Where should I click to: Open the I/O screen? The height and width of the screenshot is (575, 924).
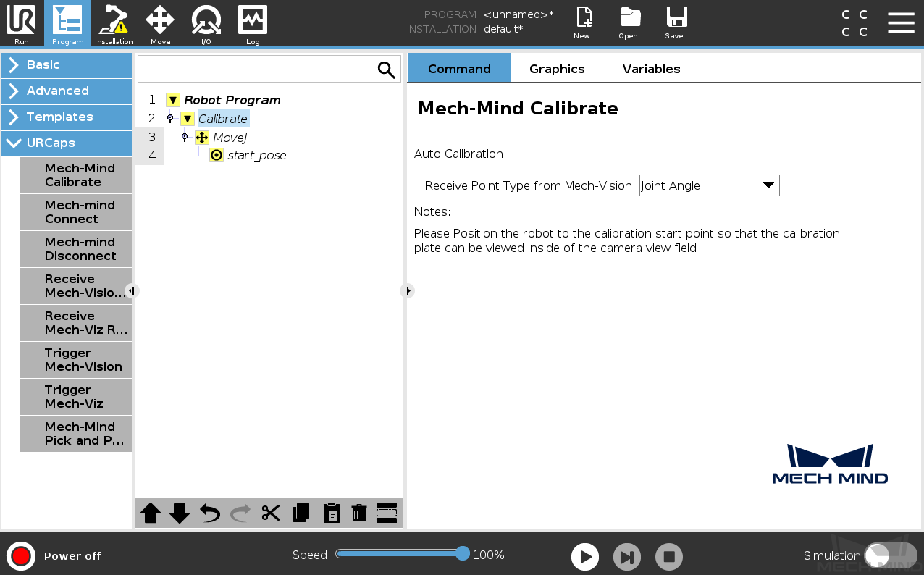pos(206,23)
